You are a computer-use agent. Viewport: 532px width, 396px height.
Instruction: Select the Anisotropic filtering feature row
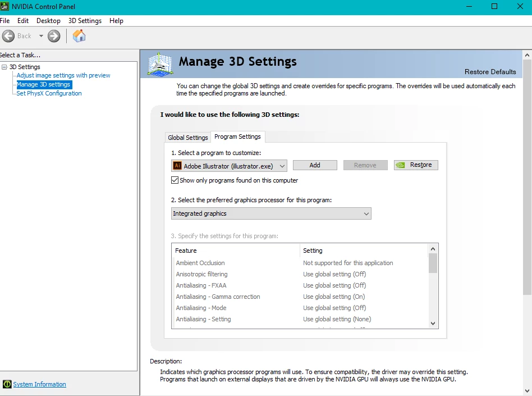click(300, 274)
